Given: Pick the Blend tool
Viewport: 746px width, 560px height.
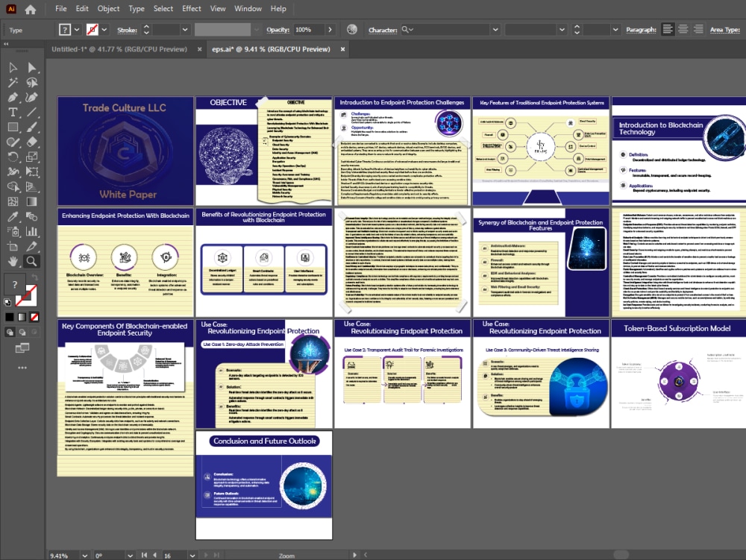Looking at the screenshot, I should (x=32, y=217).
